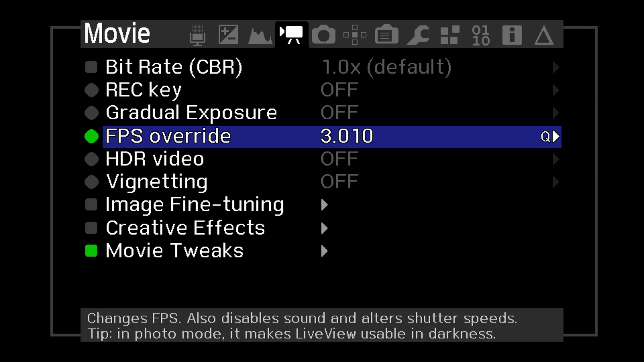
Task: Expand the Image Fine-tuning submenu arrow
Action: point(324,205)
